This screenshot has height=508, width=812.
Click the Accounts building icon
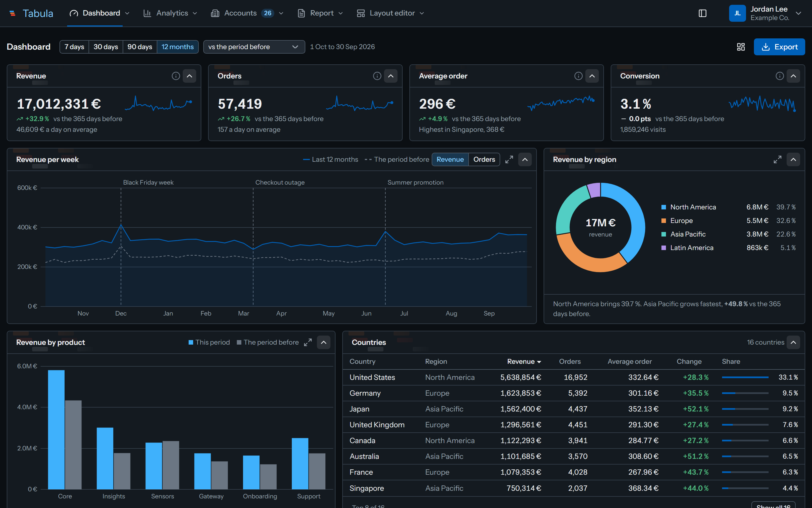215,13
